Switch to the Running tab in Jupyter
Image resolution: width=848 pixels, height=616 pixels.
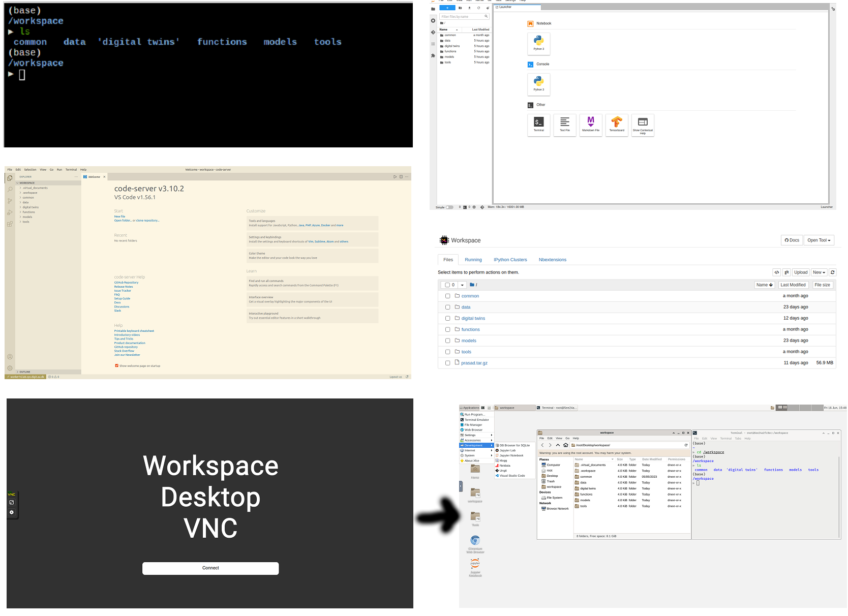(x=473, y=259)
